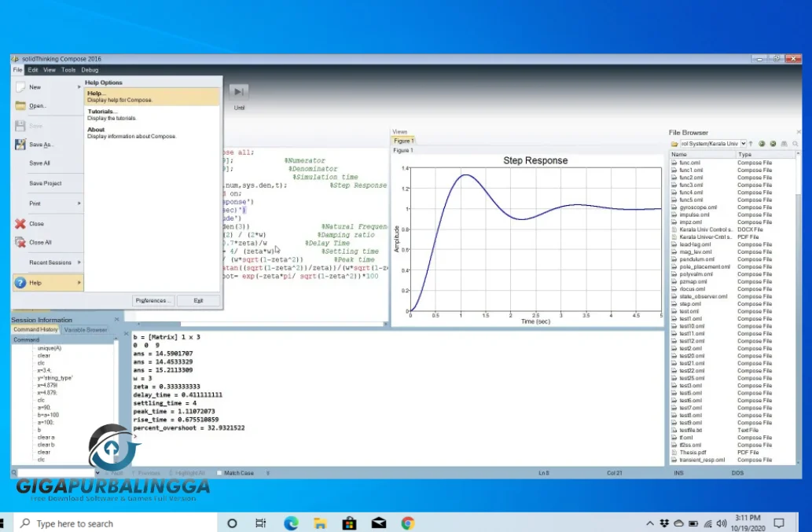Open the Edit menu
812x532 pixels.
point(33,70)
